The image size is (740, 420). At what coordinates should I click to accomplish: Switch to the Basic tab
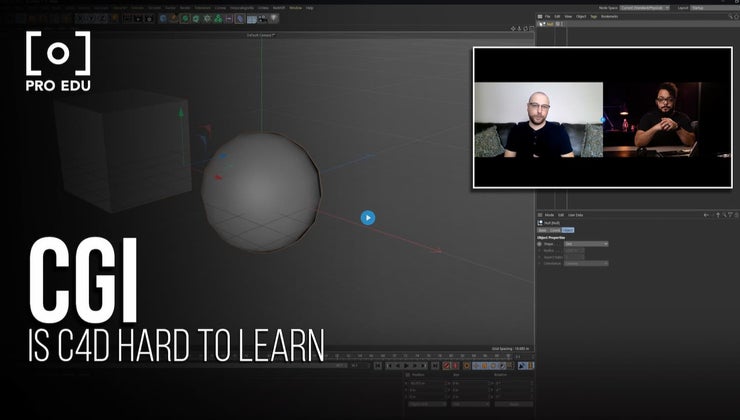542,230
